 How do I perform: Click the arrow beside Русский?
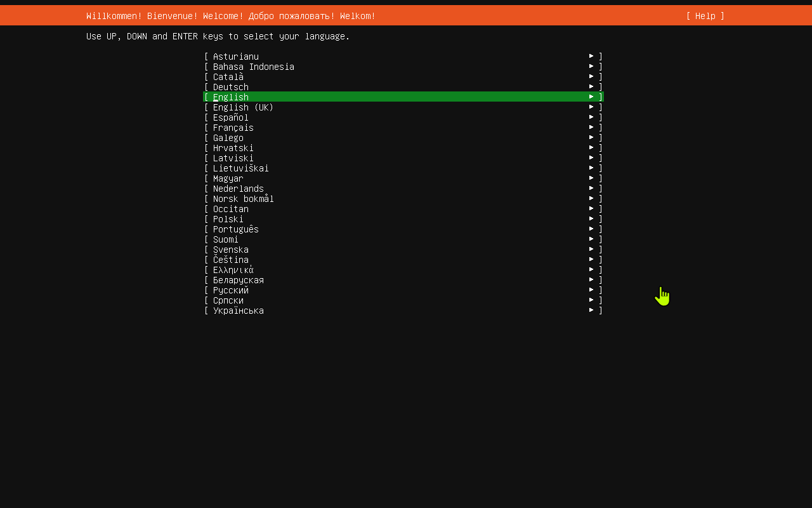(x=591, y=290)
